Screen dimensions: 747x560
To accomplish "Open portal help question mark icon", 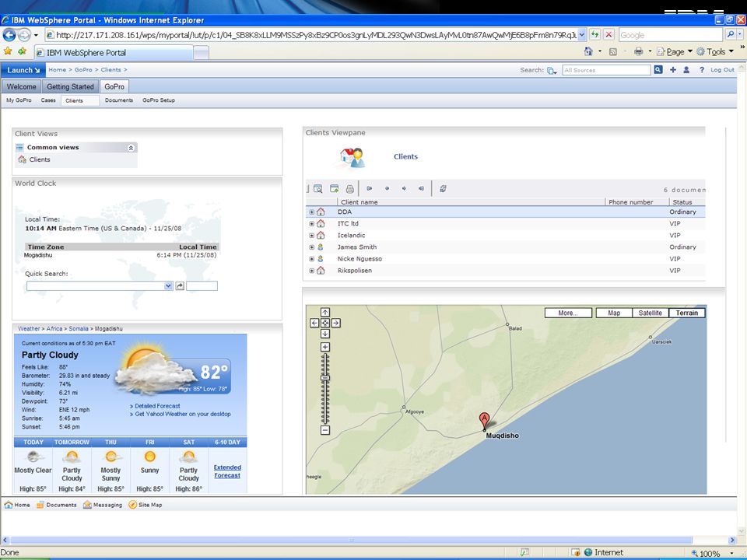I will pos(702,69).
